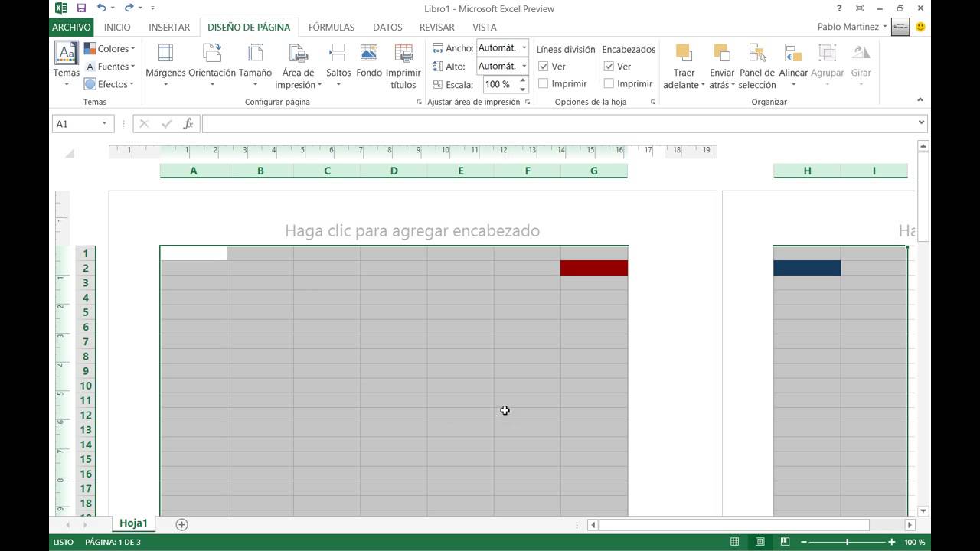This screenshot has height=551, width=980.
Task: Switch to the VISTA tab
Action: pyautogui.click(x=485, y=27)
